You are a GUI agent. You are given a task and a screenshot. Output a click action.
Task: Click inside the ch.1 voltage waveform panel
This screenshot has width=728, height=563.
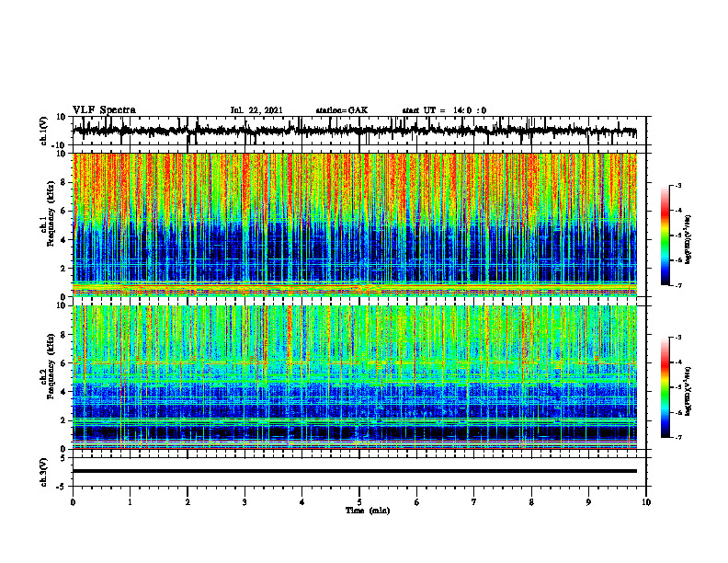coord(358,131)
